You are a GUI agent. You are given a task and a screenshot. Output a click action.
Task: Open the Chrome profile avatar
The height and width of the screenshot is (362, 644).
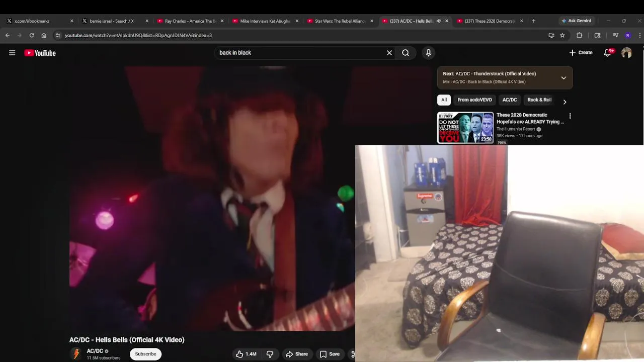(627, 35)
